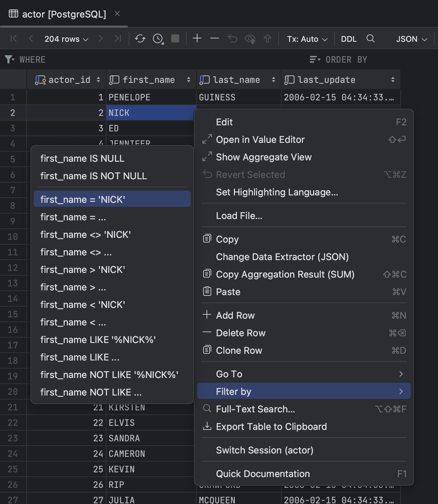
Task: Reload table data with refresh icon
Action: [140, 39]
